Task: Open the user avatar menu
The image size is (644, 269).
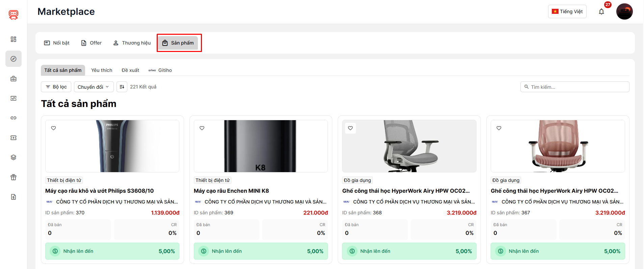Action: 624,11
